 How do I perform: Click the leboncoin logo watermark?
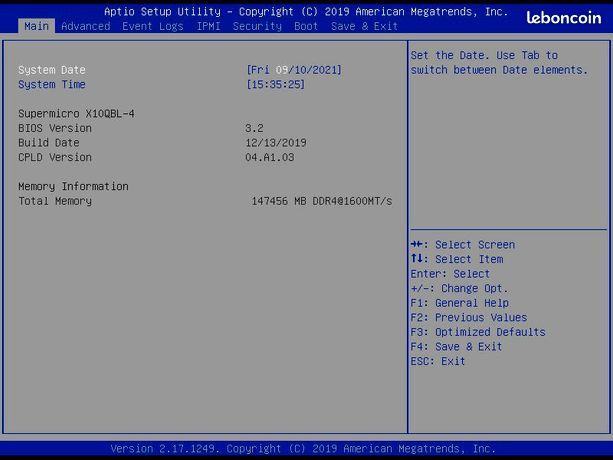click(563, 18)
